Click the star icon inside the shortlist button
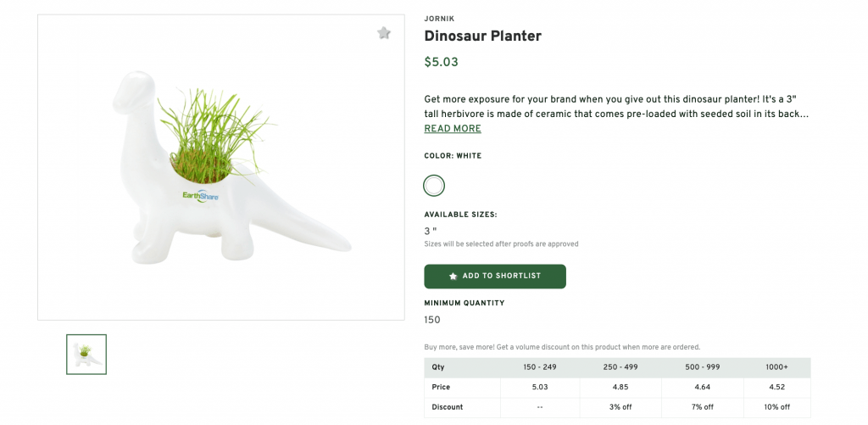The image size is (868, 425). 453,277
